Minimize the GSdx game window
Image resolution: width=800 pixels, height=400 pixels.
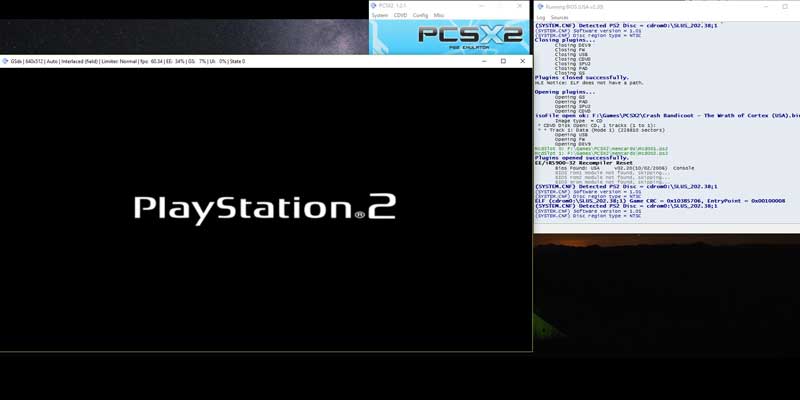click(x=484, y=61)
